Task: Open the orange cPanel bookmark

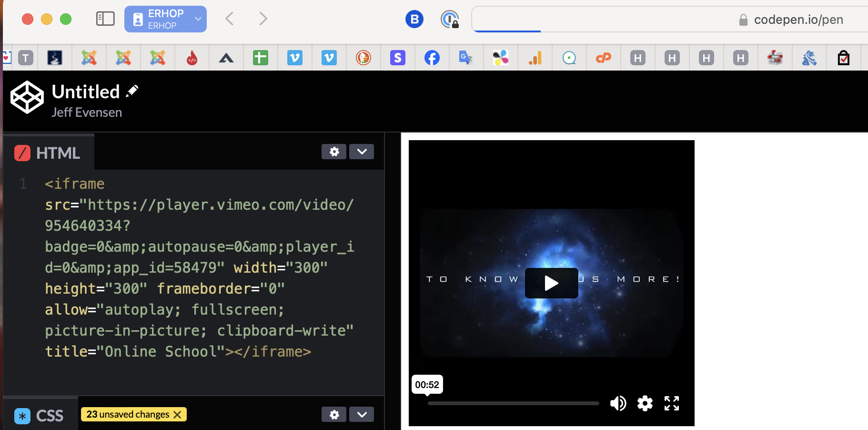Action: (604, 58)
